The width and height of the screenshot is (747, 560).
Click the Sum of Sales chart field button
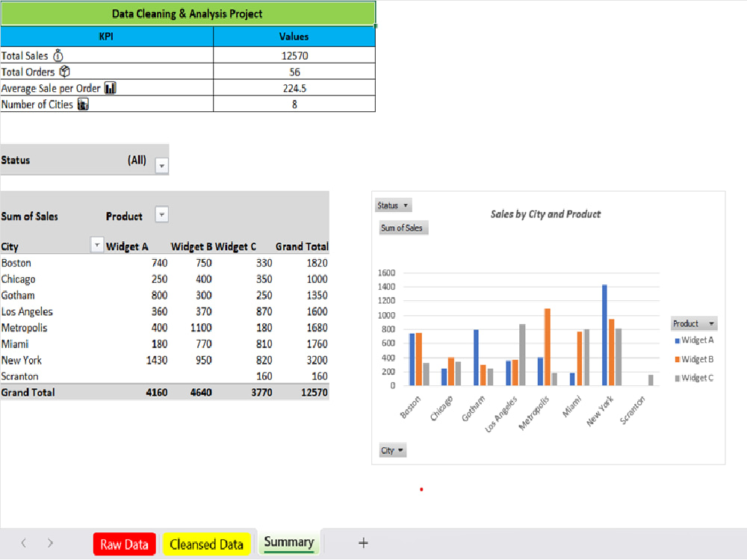click(403, 228)
